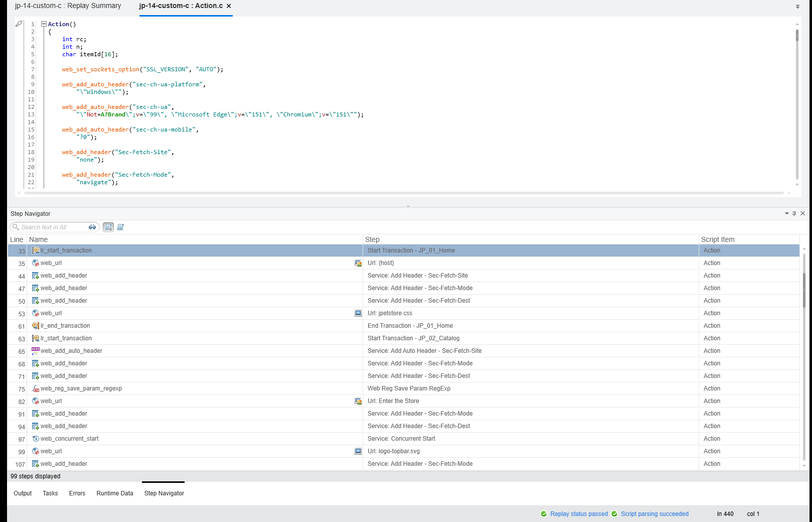Click the web_url globe icon on line 82
The height and width of the screenshot is (522, 812).
click(x=36, y=401)
